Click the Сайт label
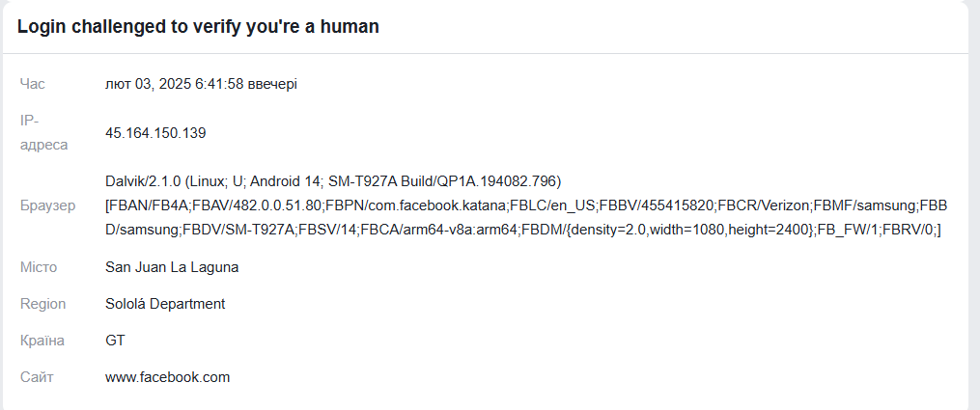This screenshot has height=410, width=980. (x=37, y=377)
